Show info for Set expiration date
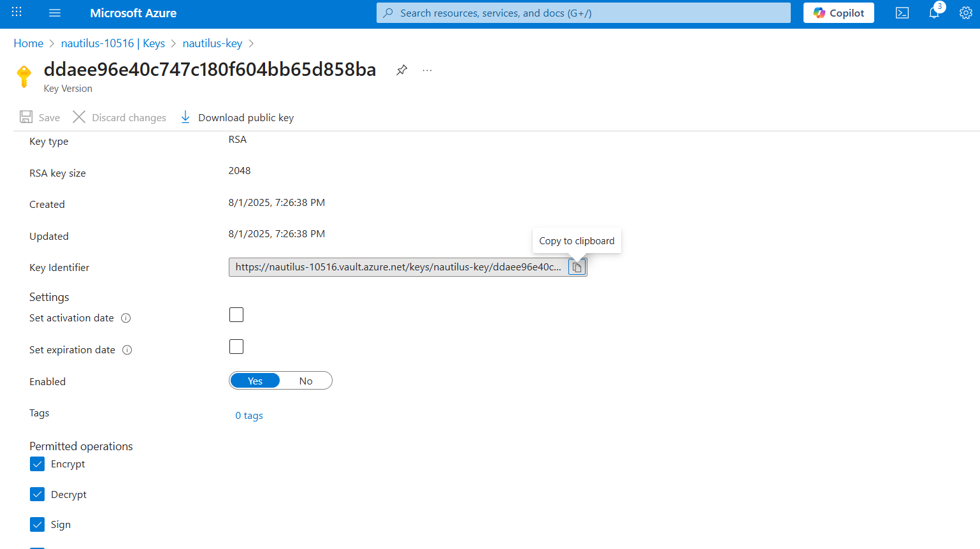980x549 pixels. [x=127, y=350]
